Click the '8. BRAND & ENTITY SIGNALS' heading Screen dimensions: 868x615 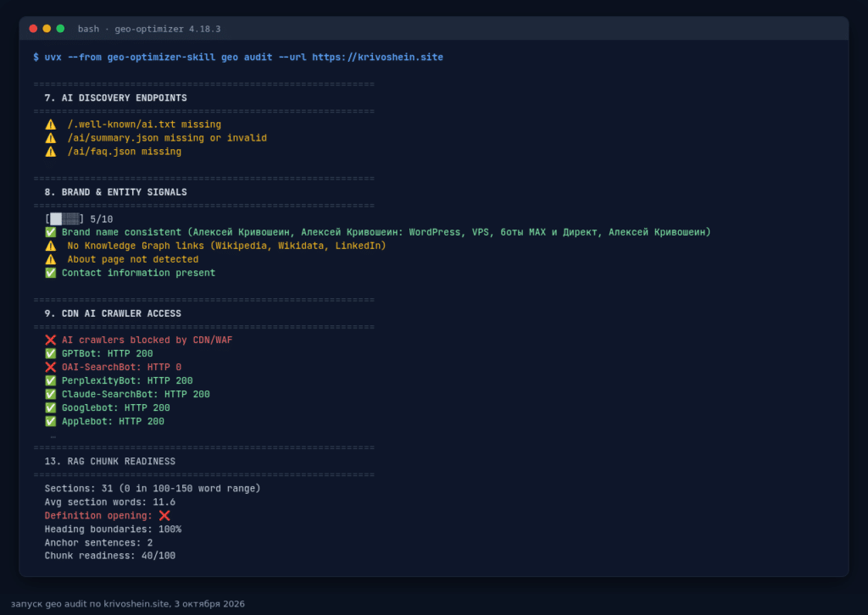click(115, 192)
